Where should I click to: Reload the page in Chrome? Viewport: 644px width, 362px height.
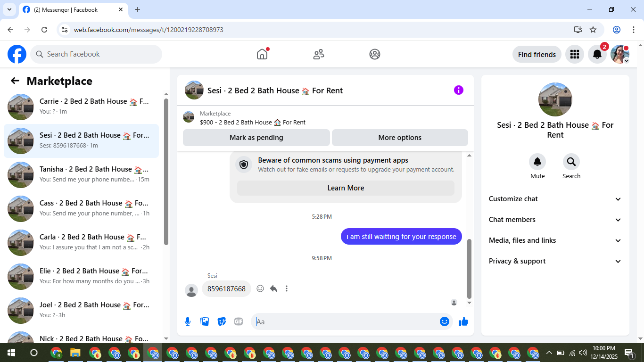[44, 30]
